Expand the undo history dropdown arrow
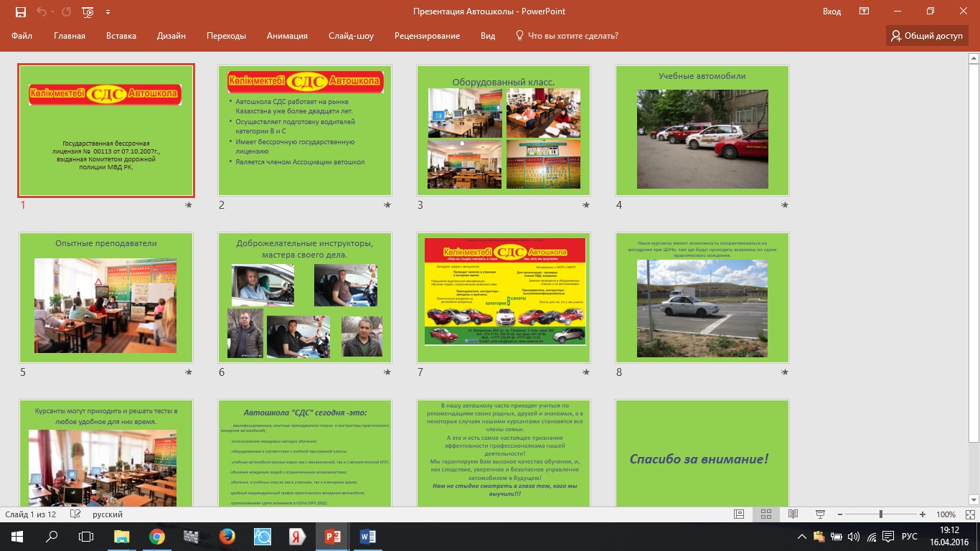Screen dimensions: 980x551 [x=54, y=12]
